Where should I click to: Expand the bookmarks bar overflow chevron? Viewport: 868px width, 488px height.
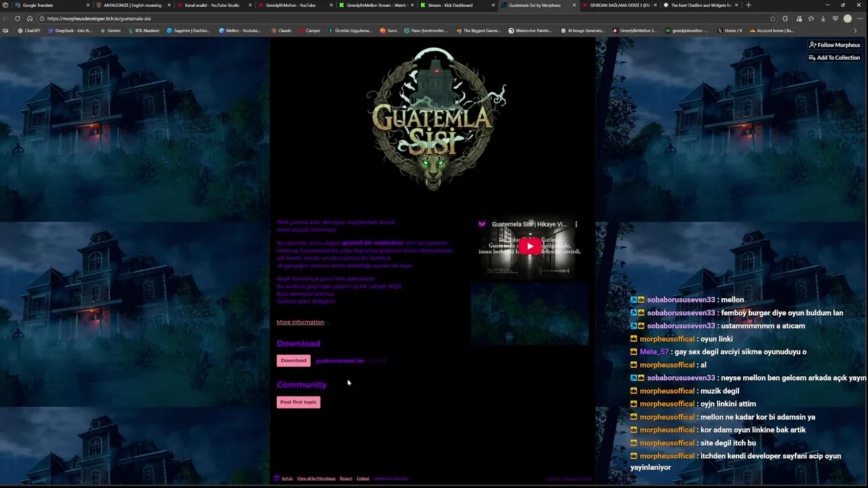pos(855,30)
